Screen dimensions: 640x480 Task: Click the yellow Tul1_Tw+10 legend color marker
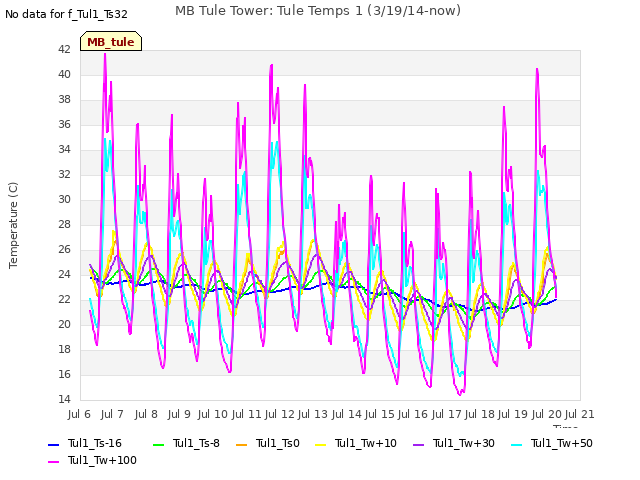coord(321,444)
